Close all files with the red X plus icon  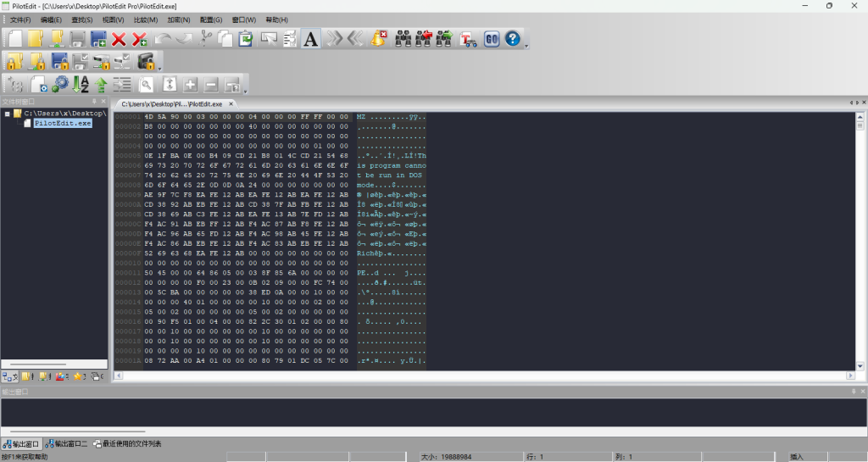coord(140,39)
